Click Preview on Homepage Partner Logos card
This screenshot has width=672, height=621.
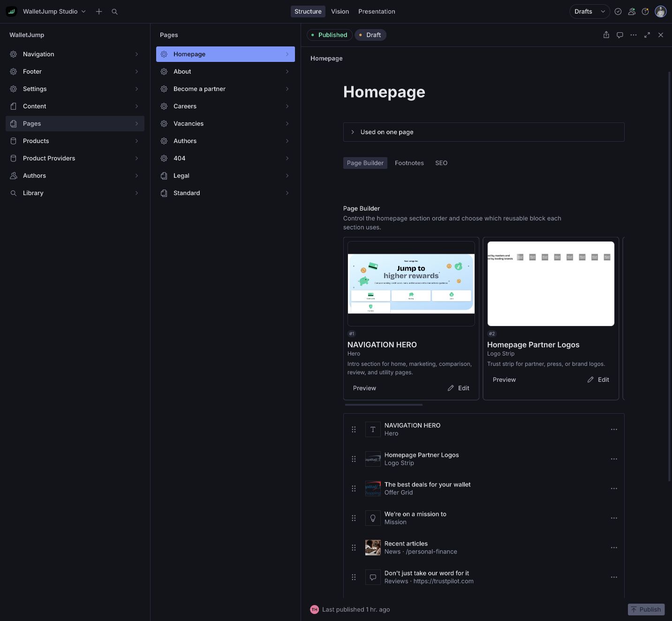tap(504, 379)
